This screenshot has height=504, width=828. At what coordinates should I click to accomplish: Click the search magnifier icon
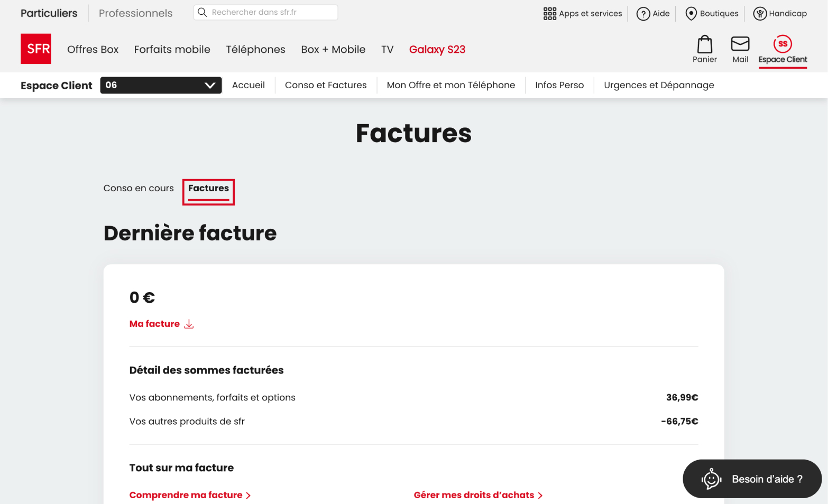(x=203, y=12)
